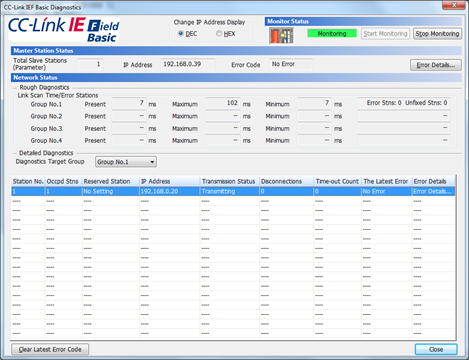Click Group No.2 Present value field

pyautogui.click(x=129, y=116)
